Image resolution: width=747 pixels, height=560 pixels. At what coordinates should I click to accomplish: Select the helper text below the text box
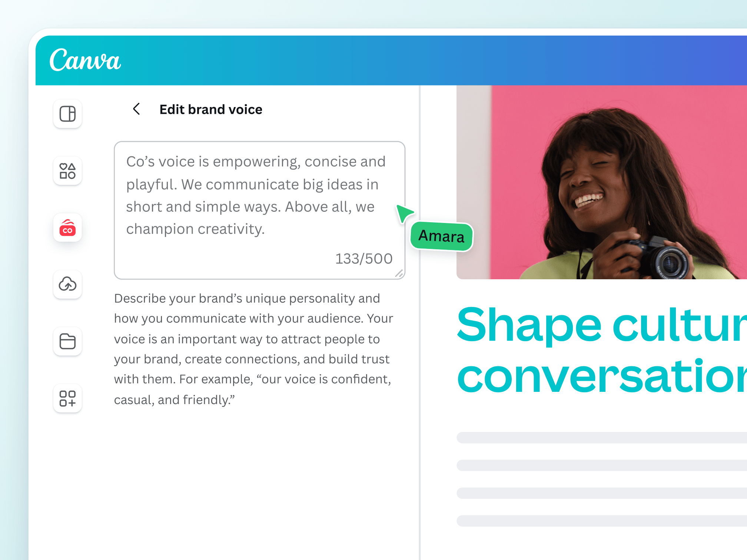[253, 348]
